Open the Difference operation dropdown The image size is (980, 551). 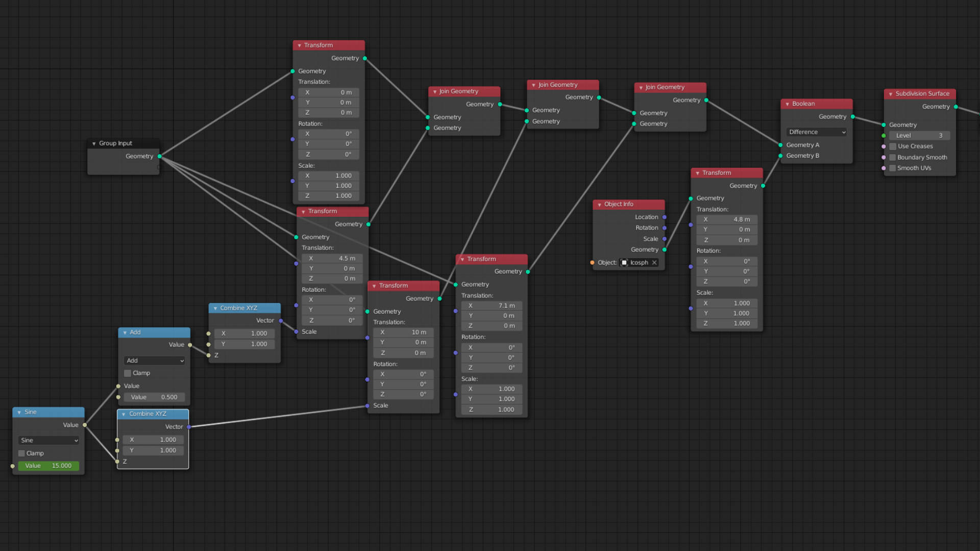pos(817,132)
